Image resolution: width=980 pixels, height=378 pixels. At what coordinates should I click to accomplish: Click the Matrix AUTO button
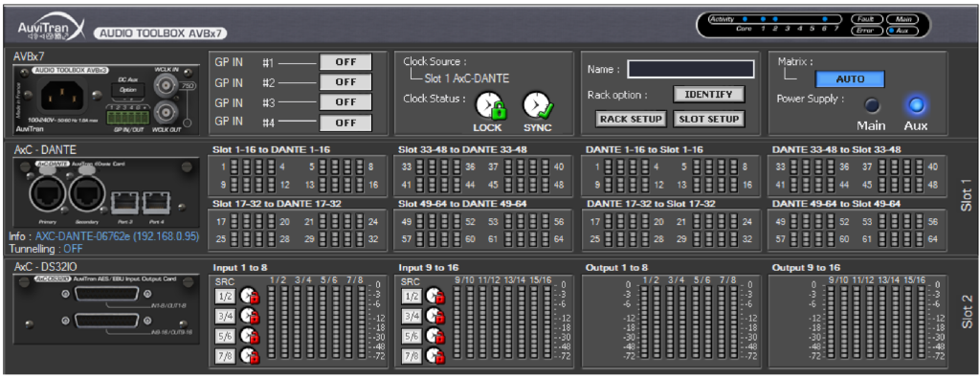(850, 79)
